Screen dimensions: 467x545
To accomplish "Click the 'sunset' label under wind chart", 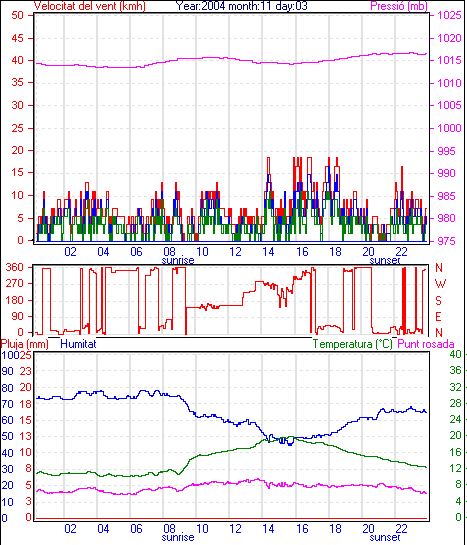I will coord(385,260).
